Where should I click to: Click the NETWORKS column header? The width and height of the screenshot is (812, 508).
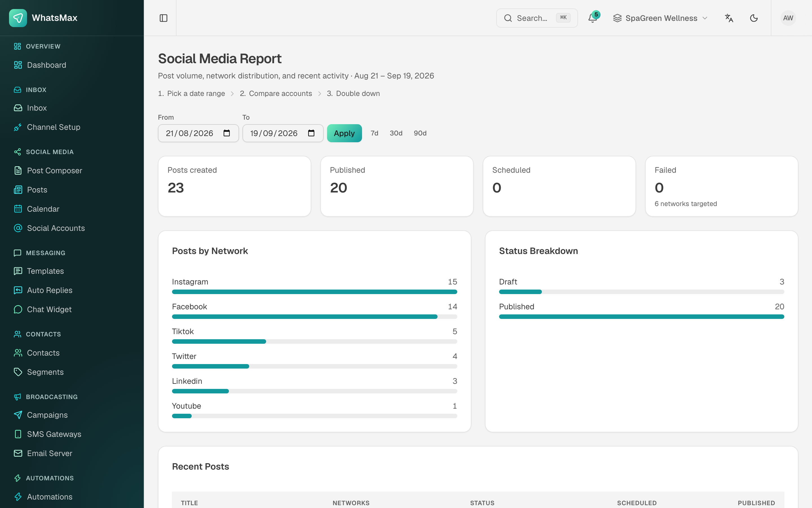[x=351, y=503]
